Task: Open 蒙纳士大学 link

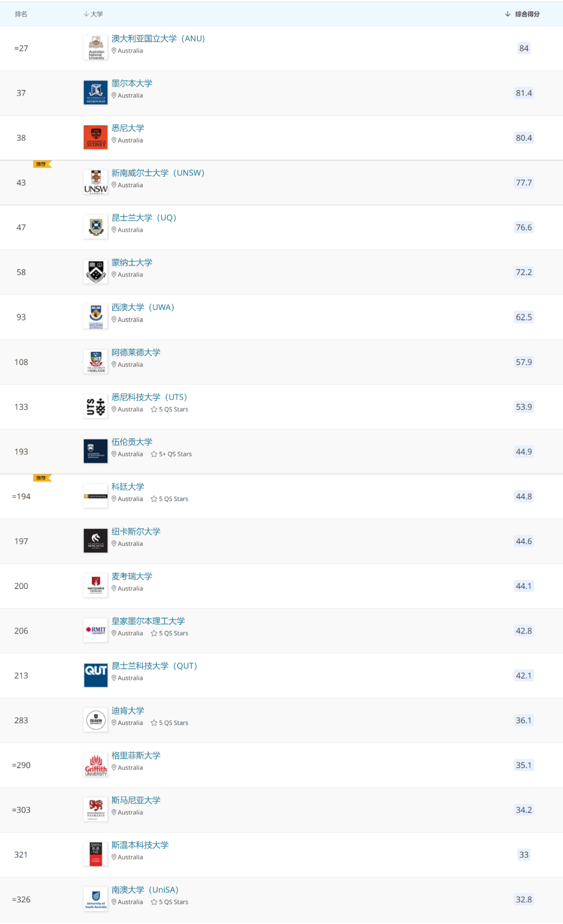Action: pyautogui.click(x=132, y=263)
